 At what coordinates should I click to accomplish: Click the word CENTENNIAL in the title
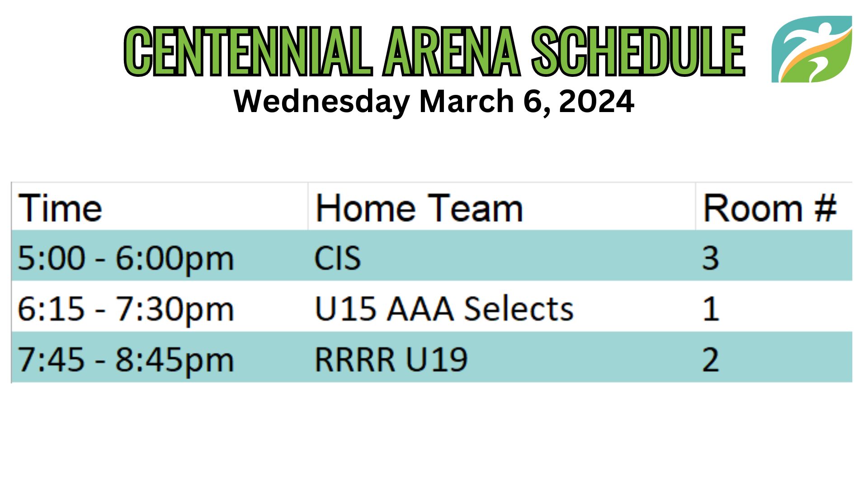pyautogui.click(x=248, y=51)
